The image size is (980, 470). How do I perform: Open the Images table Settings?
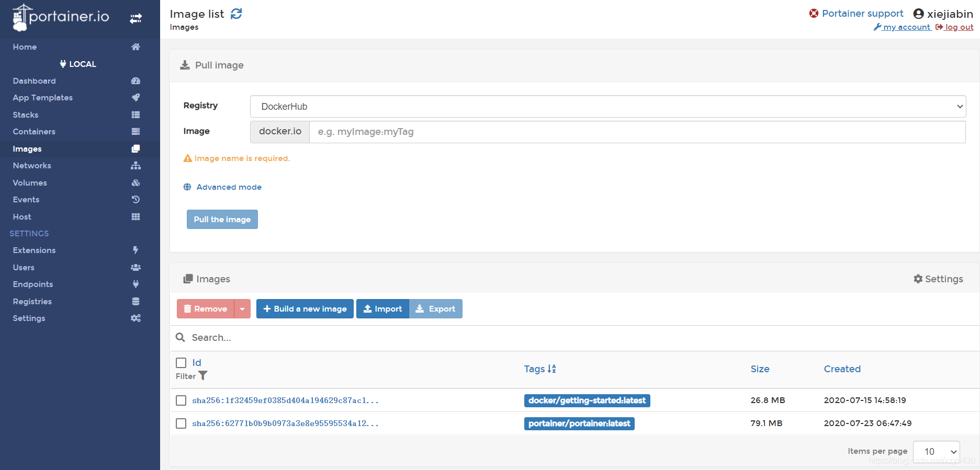click(938, 279)
